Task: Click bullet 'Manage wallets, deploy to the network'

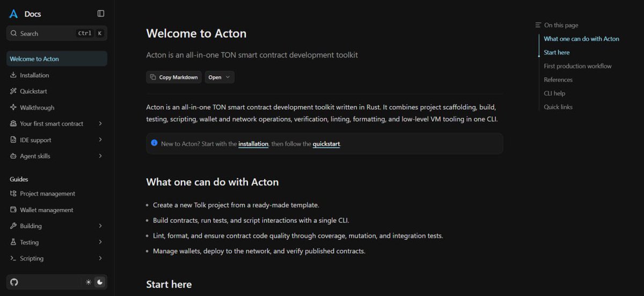Action: 259,251
